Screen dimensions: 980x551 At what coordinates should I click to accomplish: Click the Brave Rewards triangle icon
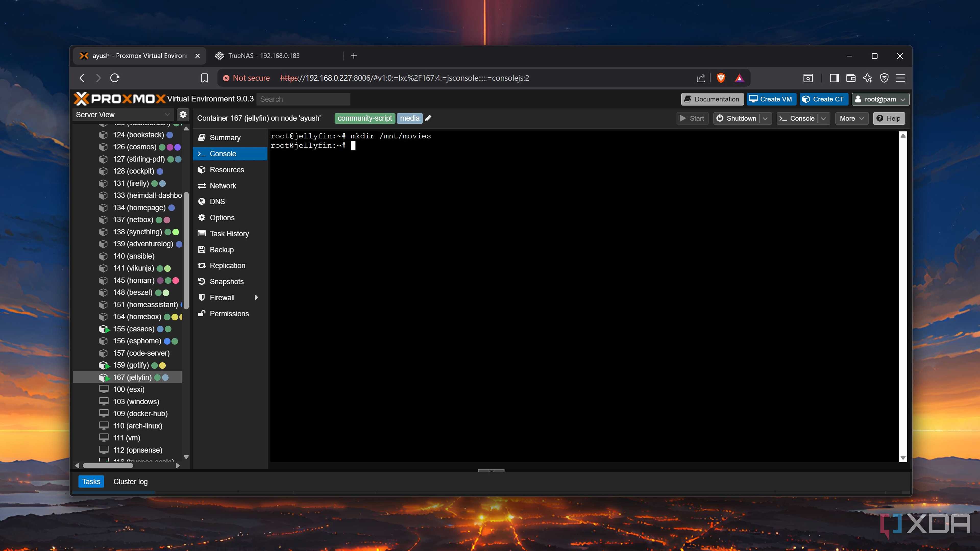[x=739, y=78]
